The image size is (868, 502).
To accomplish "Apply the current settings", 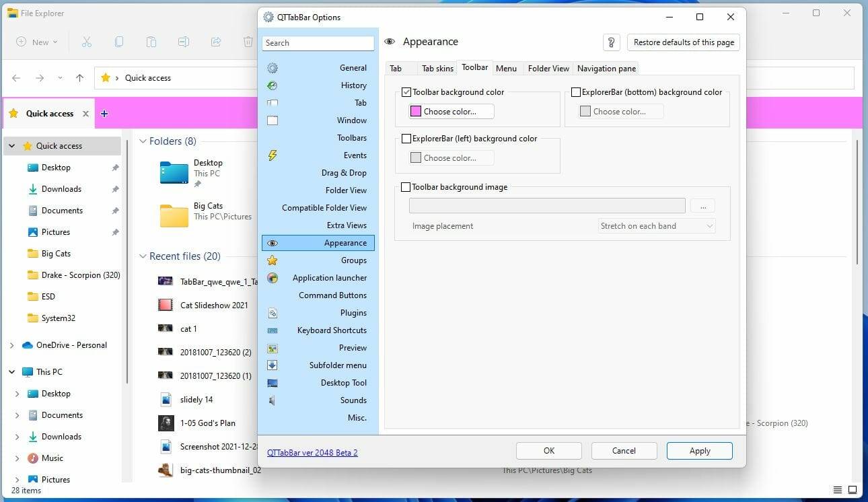I will tap(699, 450).
